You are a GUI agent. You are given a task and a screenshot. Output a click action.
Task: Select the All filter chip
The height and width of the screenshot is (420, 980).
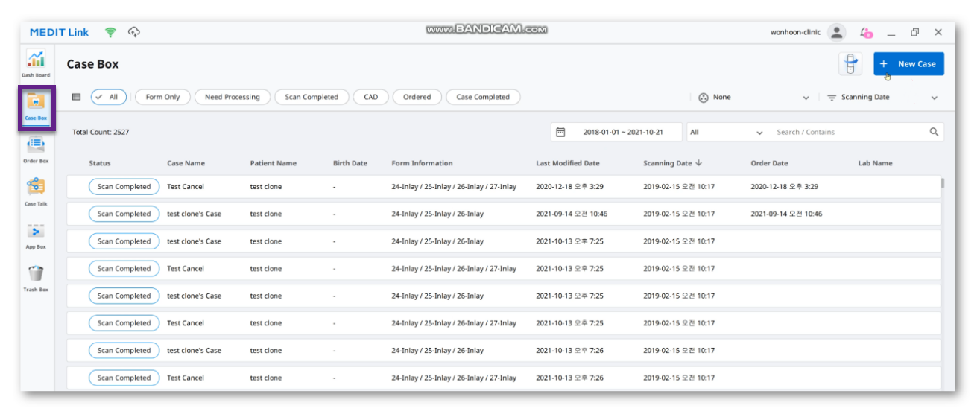coord(109,97)
